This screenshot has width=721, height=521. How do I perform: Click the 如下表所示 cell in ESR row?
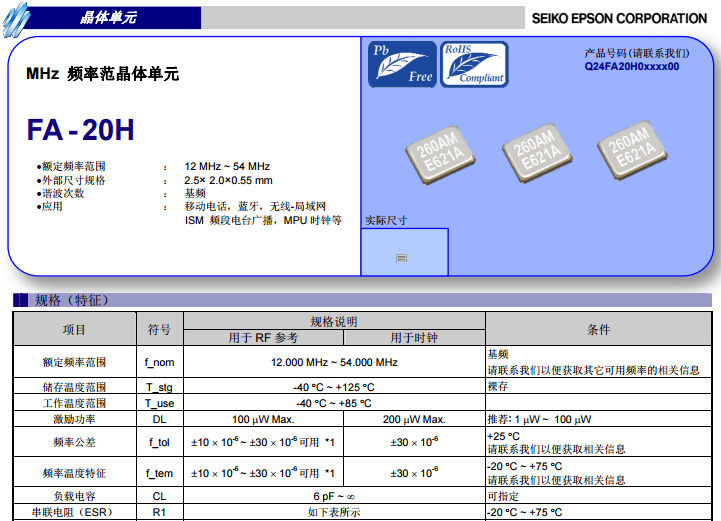click(x=334, y=512)
